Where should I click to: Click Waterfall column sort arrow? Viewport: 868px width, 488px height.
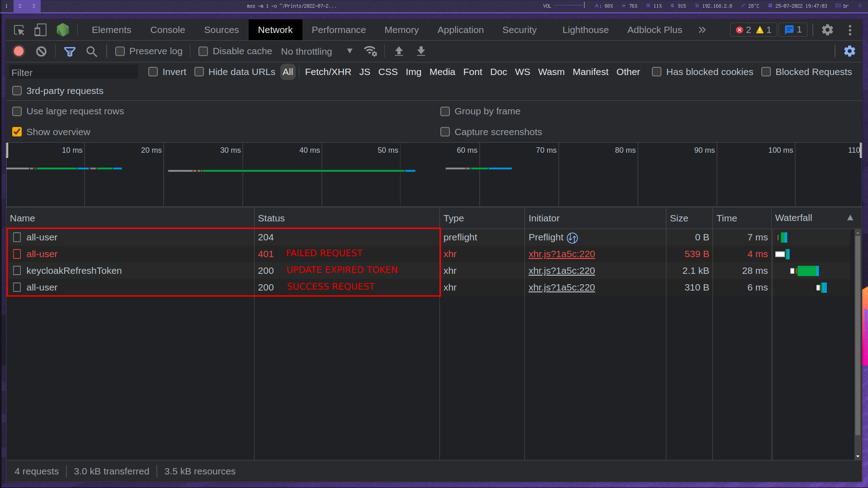(850, 218)
